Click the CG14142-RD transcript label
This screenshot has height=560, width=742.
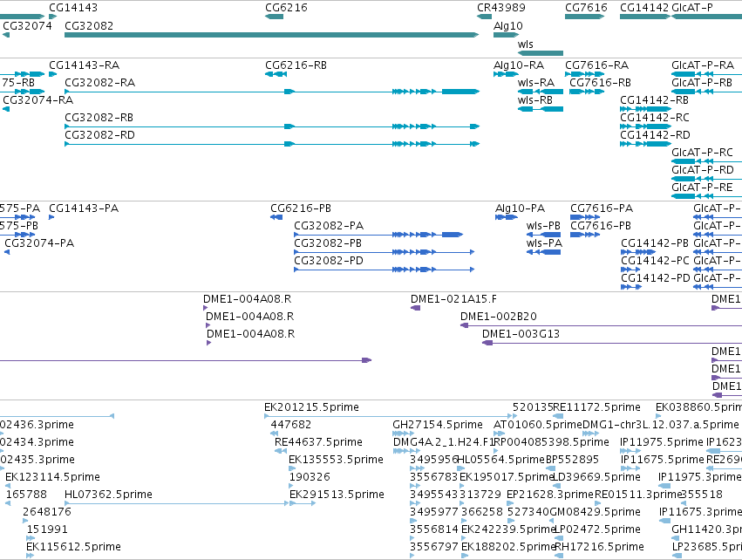pyautogui.click(x=655, y=135)
